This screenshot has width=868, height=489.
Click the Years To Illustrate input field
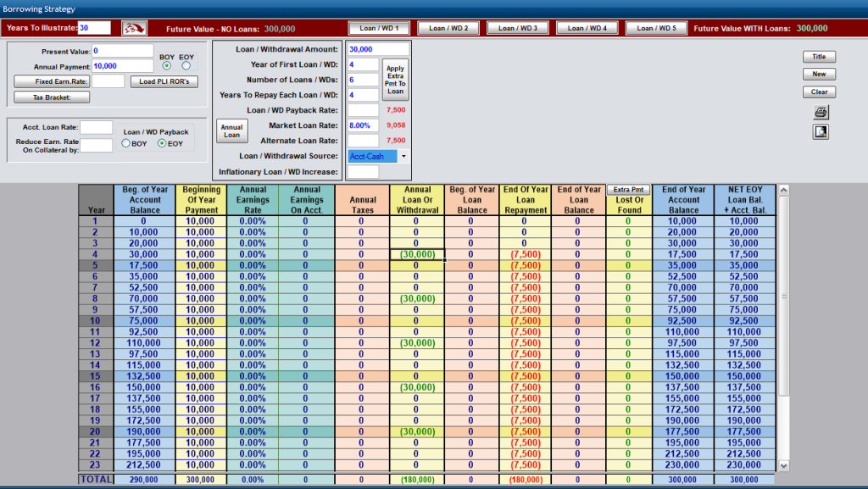tap(94, 28)
